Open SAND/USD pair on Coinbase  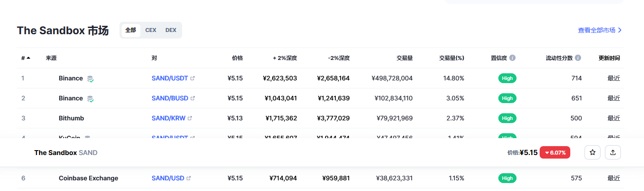168,178
